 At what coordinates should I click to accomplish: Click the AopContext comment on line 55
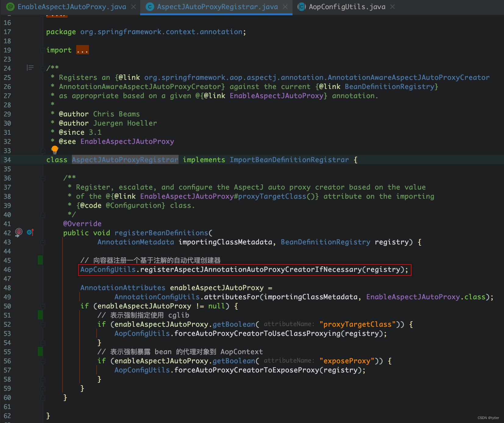[180, 352]
